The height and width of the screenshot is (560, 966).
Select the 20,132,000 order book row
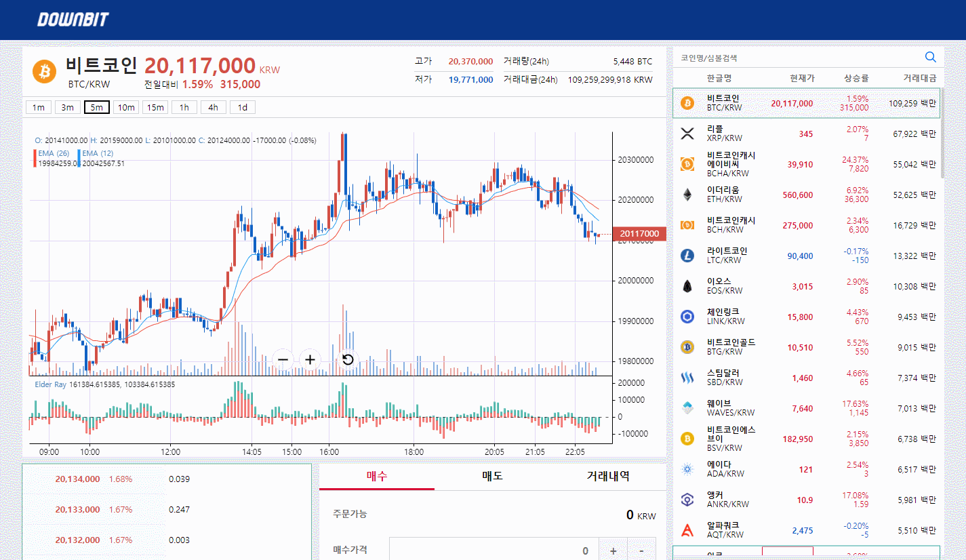click(x=167, y=540)
